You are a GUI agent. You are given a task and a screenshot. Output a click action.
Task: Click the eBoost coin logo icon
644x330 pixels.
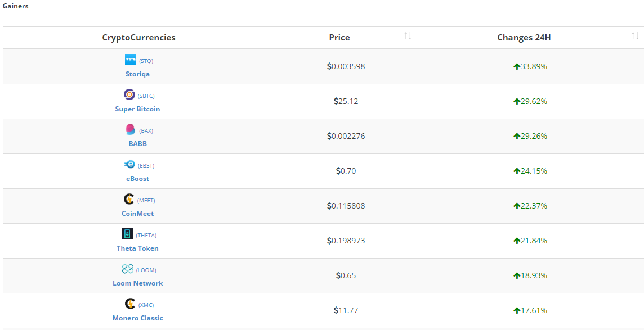129,164
